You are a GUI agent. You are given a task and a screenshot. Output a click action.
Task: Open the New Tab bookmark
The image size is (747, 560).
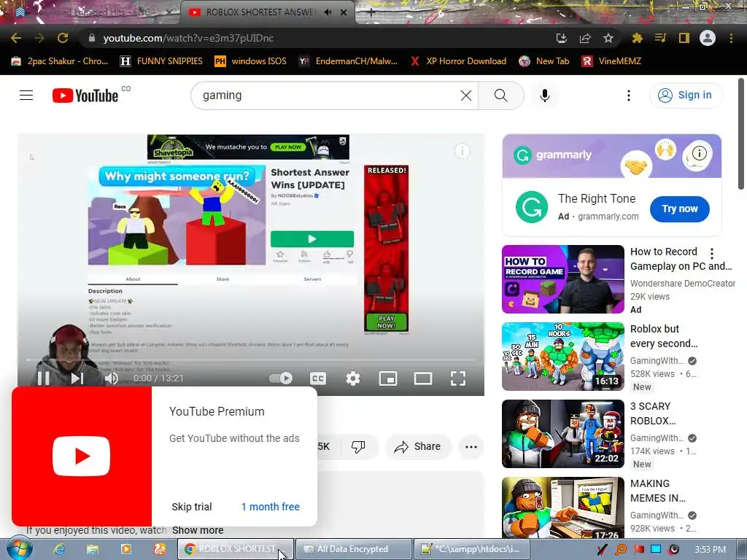click(x=544, y=61)
